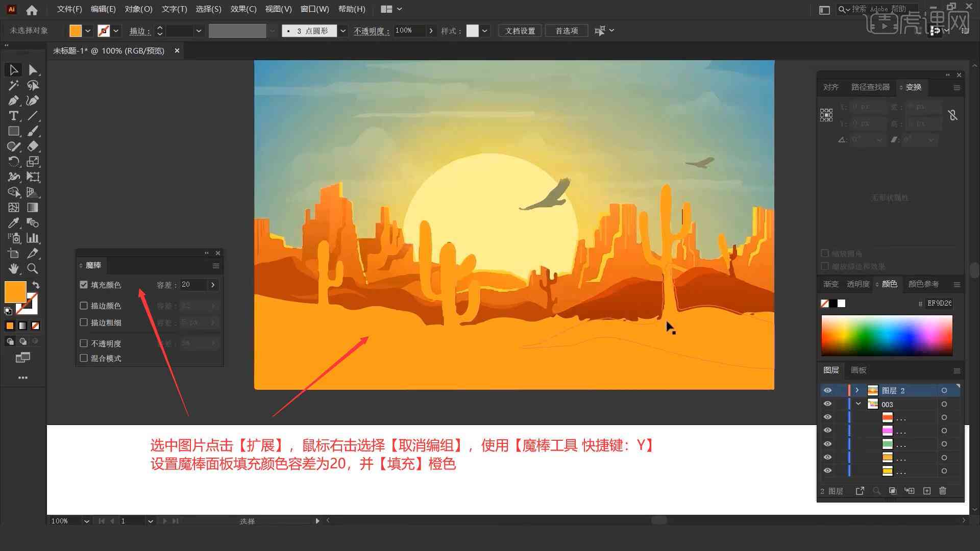The width and height of the screenshot is (980, 551).
Task: Toggle 填充颜色 checkbox in Magic Wand
Action: pos(85,285)
